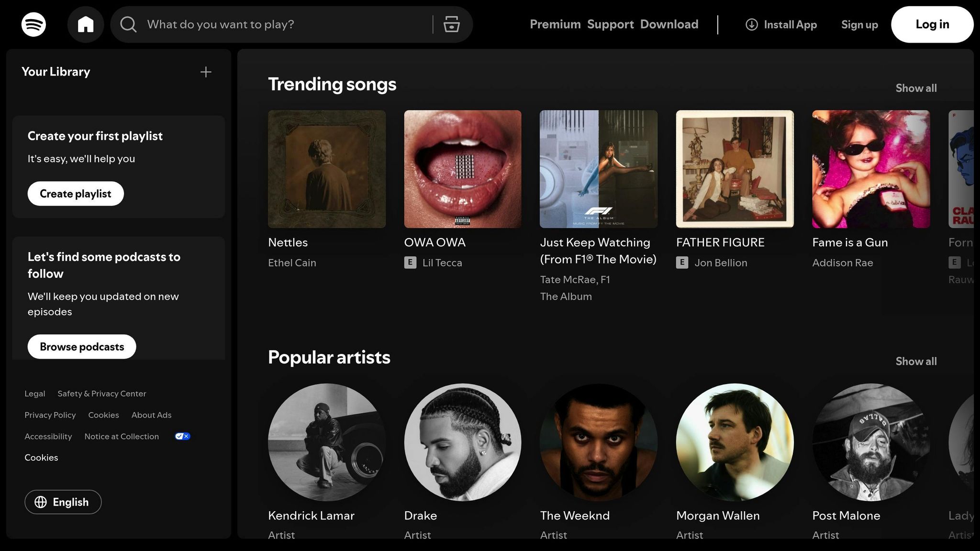Click the Spotify logo
Image resolution: width=980 pixels, height=551 pixels.
[33, 24]
